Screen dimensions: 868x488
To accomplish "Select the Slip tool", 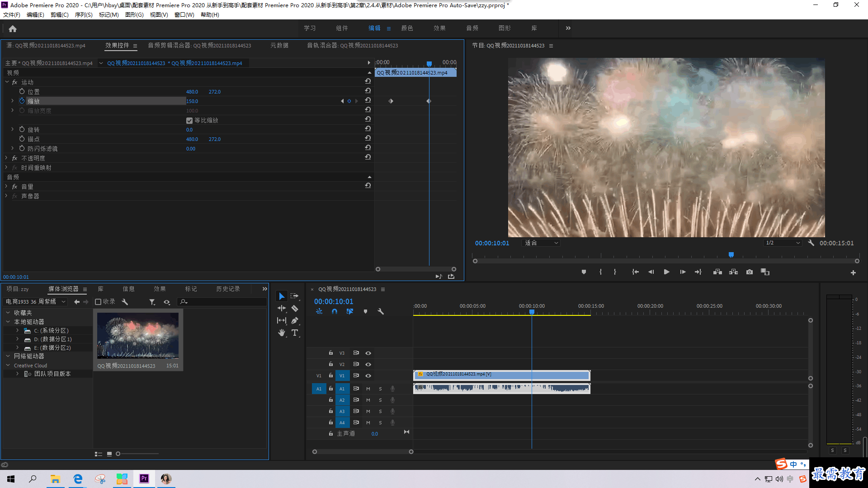I will 282,320.
